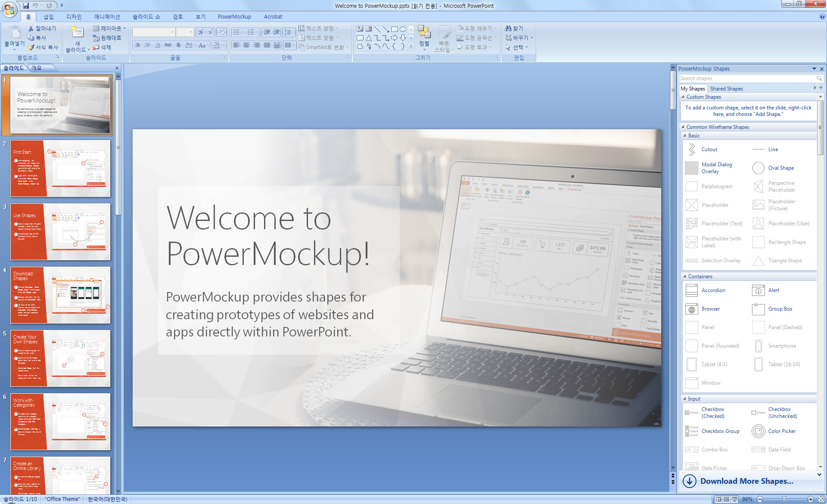Click the center text alignment icon
Viewport: 827px width, 504px height.
(246, 45)
